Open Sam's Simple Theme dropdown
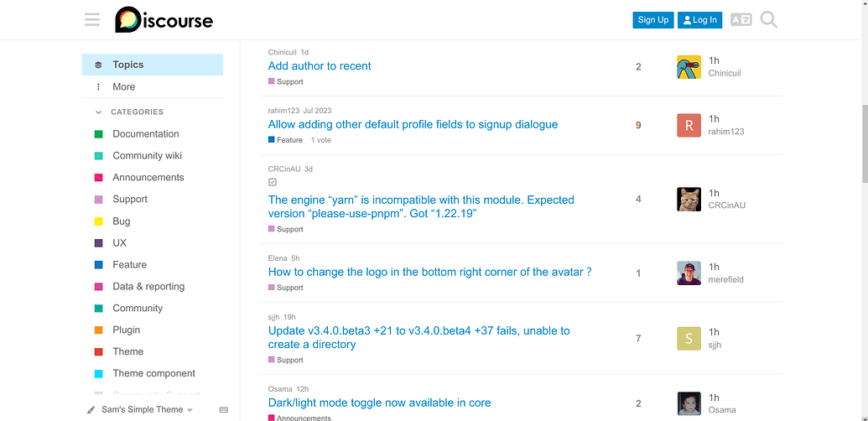This screenshot has width=868, height=421. (142, 410)
